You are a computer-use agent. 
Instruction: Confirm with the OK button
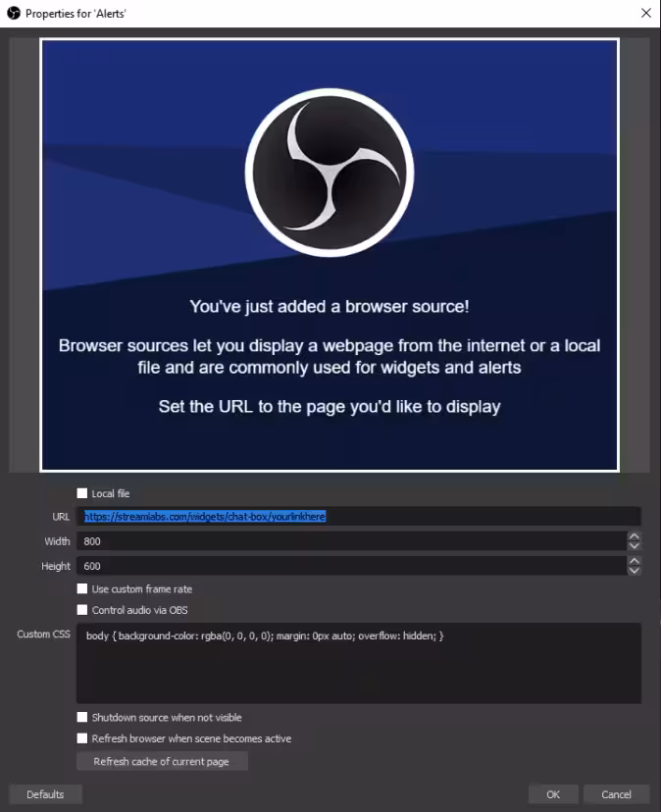553,794
